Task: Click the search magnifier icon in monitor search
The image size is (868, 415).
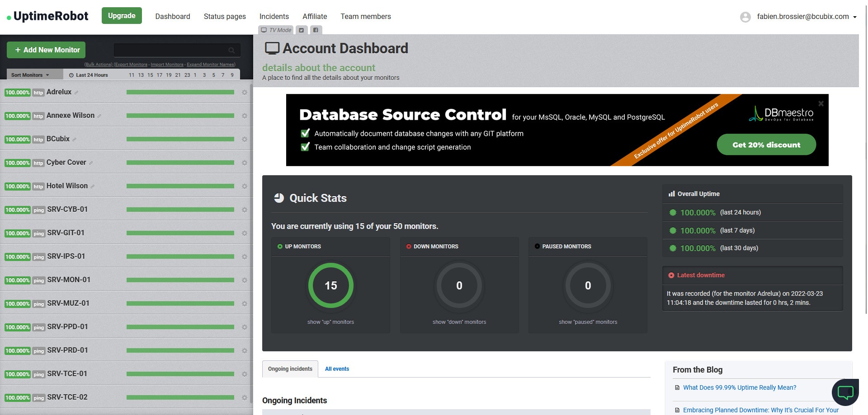Action: (231, 50)
